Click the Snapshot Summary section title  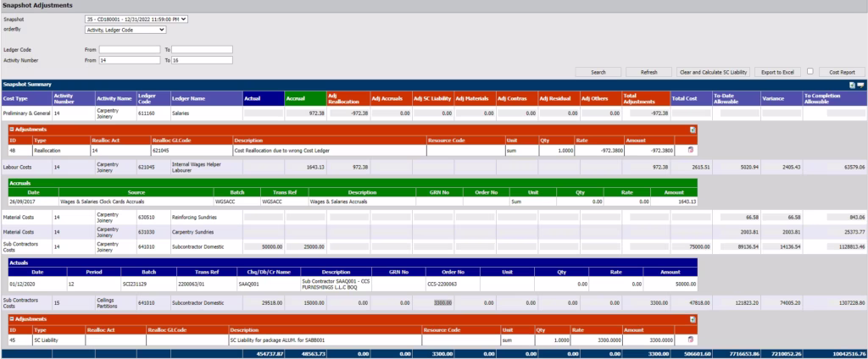click(27, 85)
